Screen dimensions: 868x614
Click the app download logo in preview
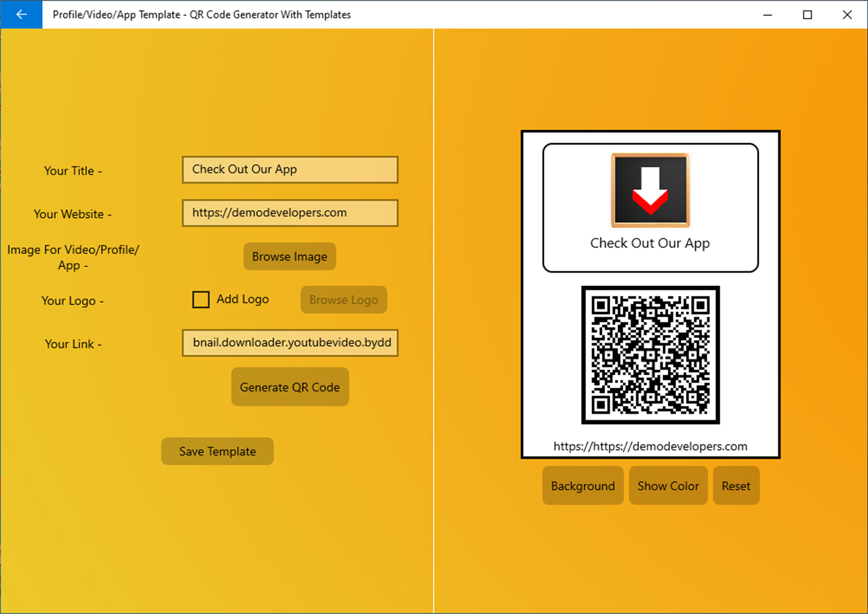coord(650,190)
